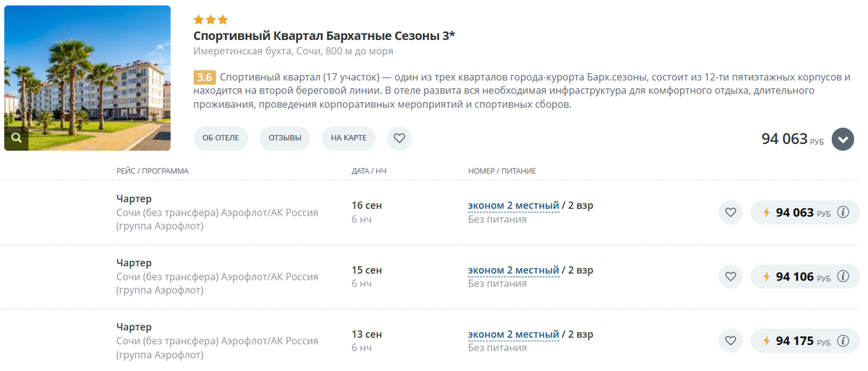
Task: Click the lightning icon on 94 106 button
Action: tap(767, 277)
